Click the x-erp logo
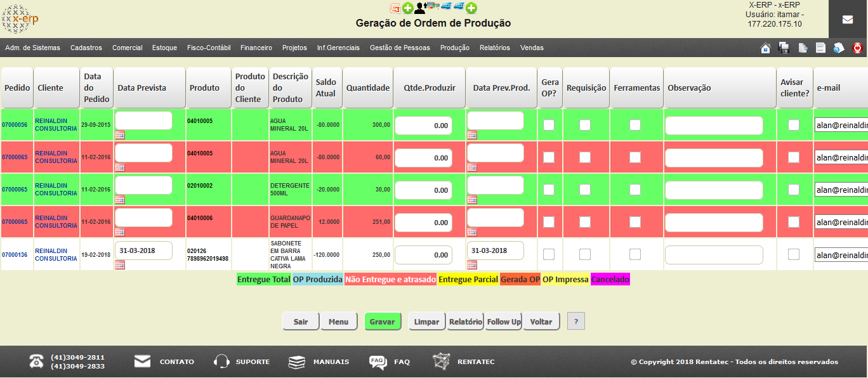Image resolution: width=868 pixels, height=378 pixels. tap(20, 19)
